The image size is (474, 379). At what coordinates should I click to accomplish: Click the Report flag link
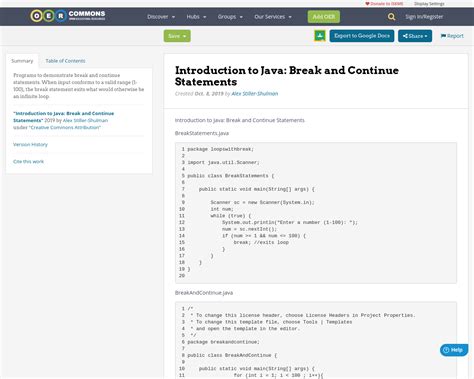(x=452, y=36)
